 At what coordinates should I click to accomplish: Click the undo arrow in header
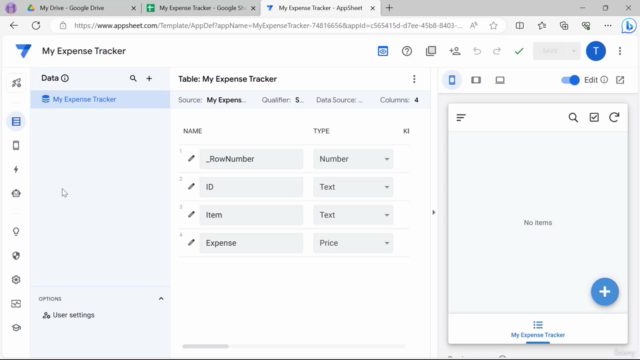477,51
